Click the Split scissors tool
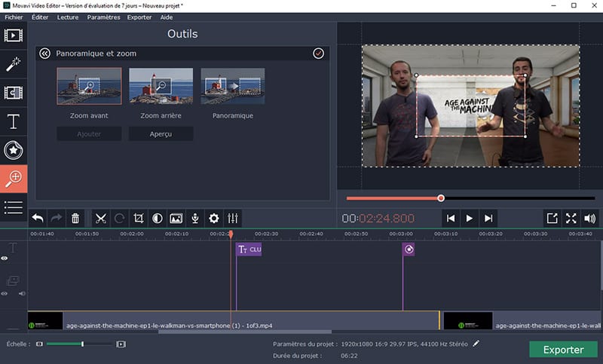 tap(99, 219)
